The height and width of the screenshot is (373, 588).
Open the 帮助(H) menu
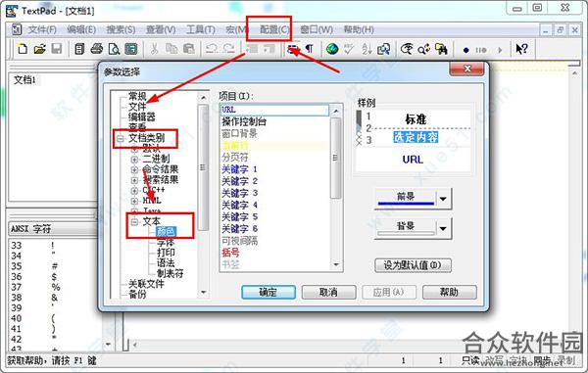point(359,29)
